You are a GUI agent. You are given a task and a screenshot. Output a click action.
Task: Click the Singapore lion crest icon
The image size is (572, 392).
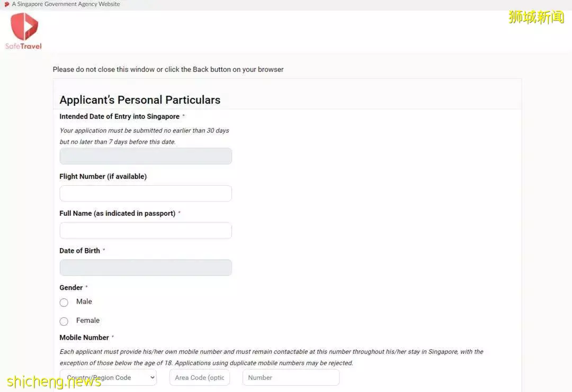tap(6, 4)
